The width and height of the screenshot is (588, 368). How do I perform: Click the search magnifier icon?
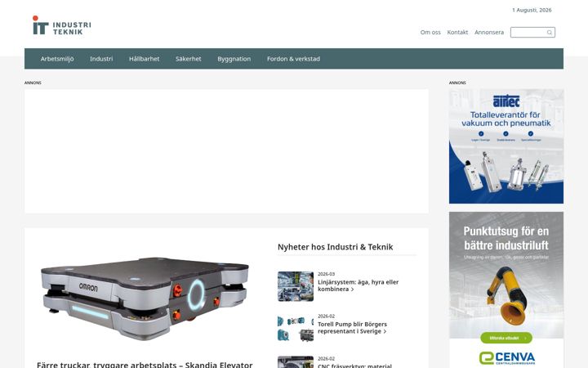(x=550, y=33)
